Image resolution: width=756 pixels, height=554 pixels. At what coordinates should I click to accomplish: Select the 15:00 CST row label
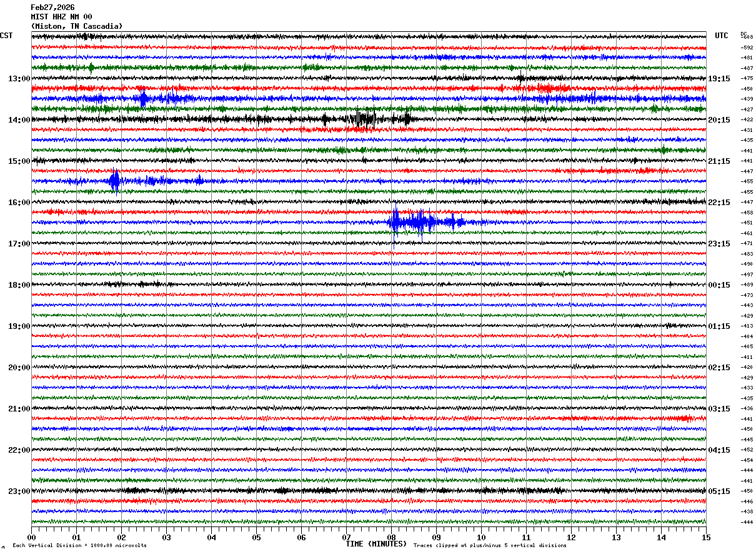click(19, 161)
